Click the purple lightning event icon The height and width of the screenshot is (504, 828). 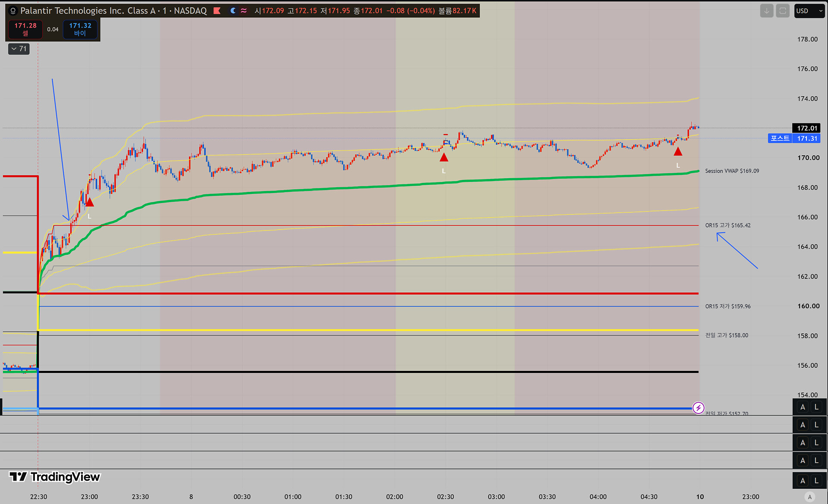click(x=698, y=407)
